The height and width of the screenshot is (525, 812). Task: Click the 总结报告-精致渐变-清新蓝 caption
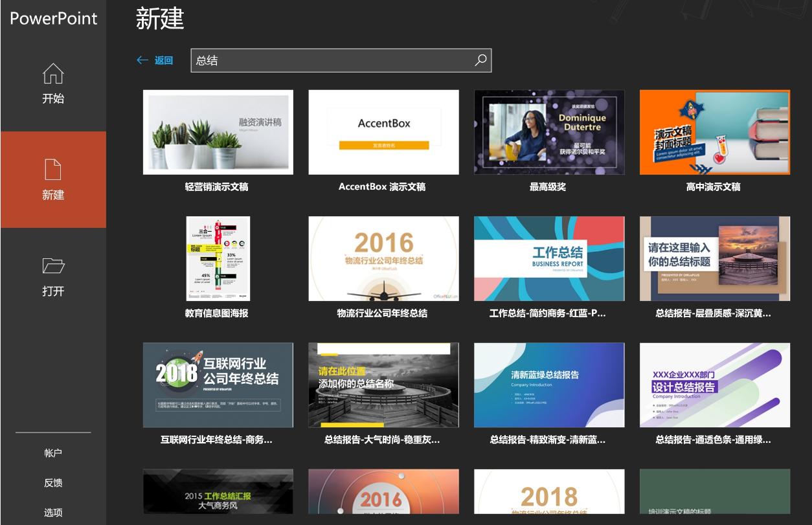(548, 440)
